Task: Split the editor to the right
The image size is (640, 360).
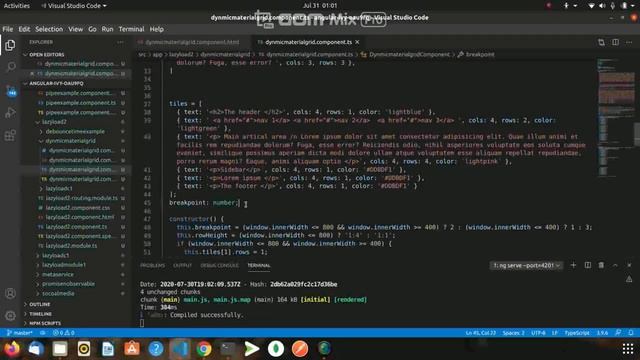Action: click(615, 42)
